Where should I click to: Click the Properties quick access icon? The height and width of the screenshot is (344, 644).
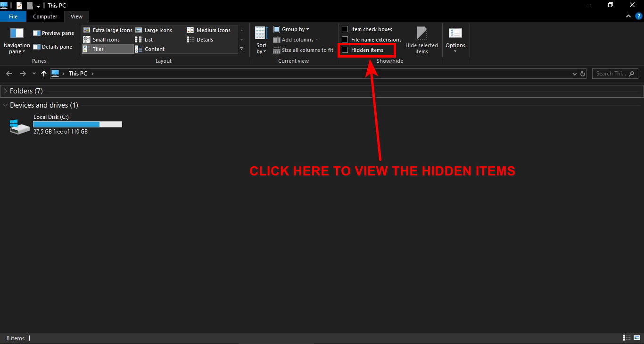pyautogui.click(x=19, y=6)
